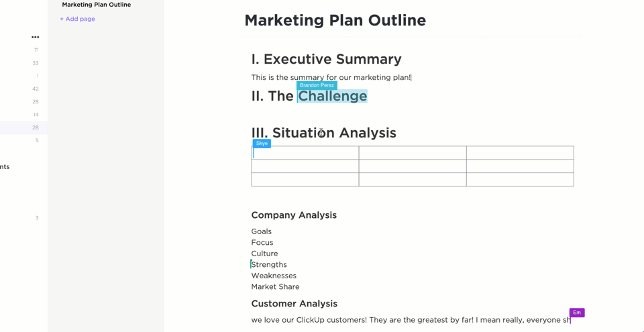Select the highlighted sidebar row showing 28
This screenshot has width=644, height=332.
click(x=23, y=127)
